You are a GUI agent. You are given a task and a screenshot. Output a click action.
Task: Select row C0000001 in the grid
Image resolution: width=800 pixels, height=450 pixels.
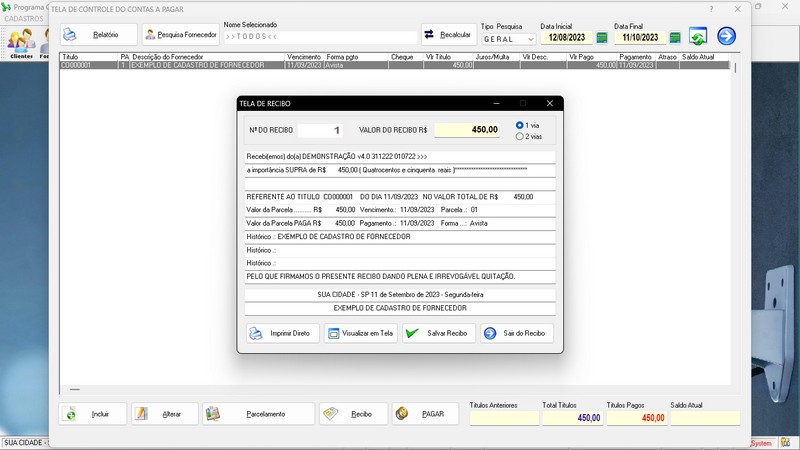(x=395, y=65)
